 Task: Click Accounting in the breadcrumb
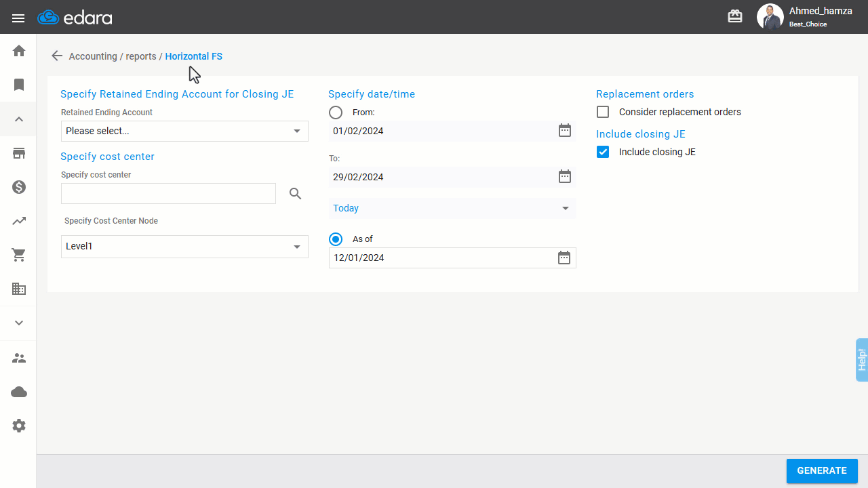[x=93, y=56]
